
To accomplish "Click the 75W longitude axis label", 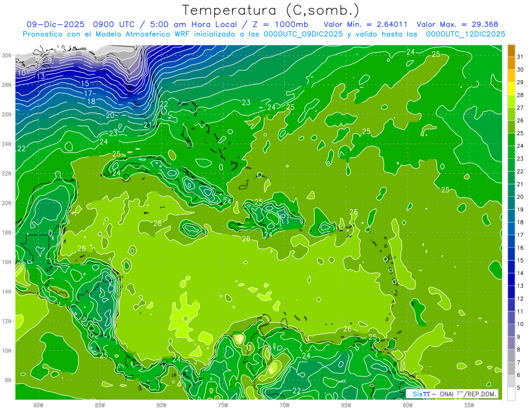I will pyautogui.click(x=223, y=405).
